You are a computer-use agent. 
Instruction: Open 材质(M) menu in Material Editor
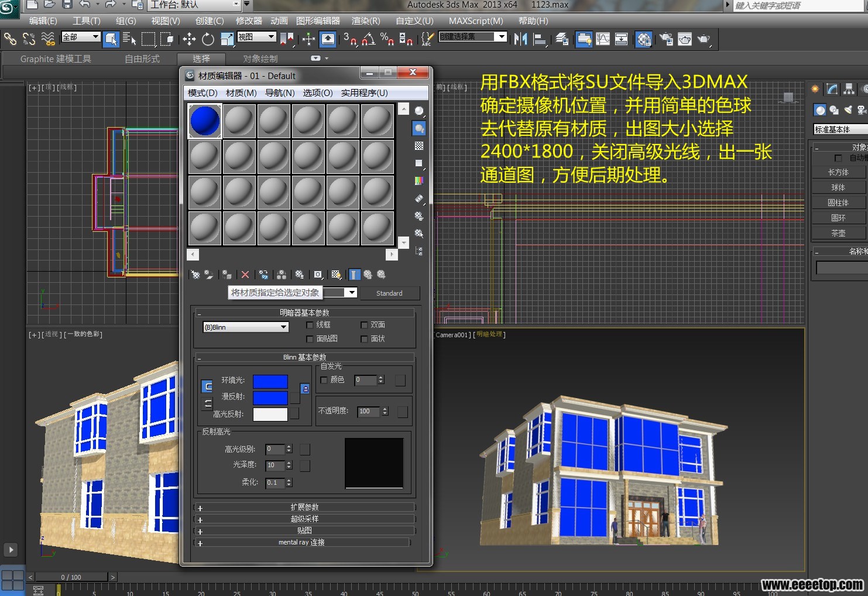tap(241, 93)
